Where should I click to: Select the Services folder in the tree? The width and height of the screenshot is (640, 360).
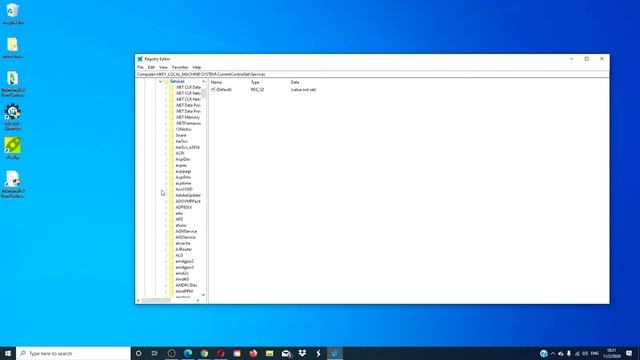(x=177, y=82)
